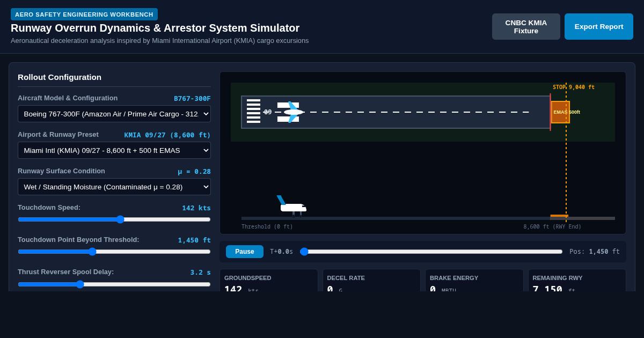The image size is (644, 338).
Task: Open the Aircraft Model & Configuration dropdown
Action: click(x=114, y=114)
